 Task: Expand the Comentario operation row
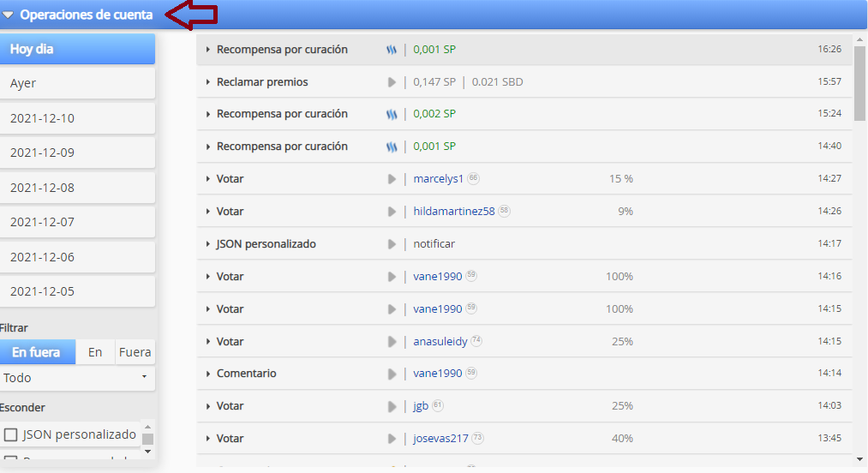click(x=208, y=374)
